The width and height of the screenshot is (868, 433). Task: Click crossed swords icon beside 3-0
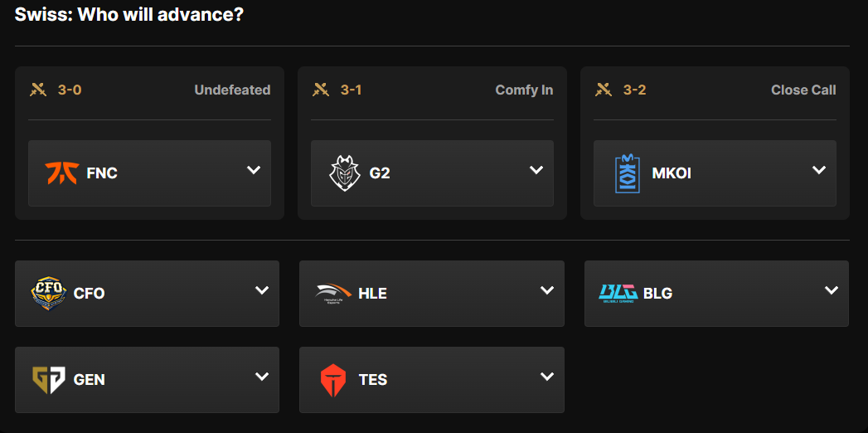coord(37,90)
